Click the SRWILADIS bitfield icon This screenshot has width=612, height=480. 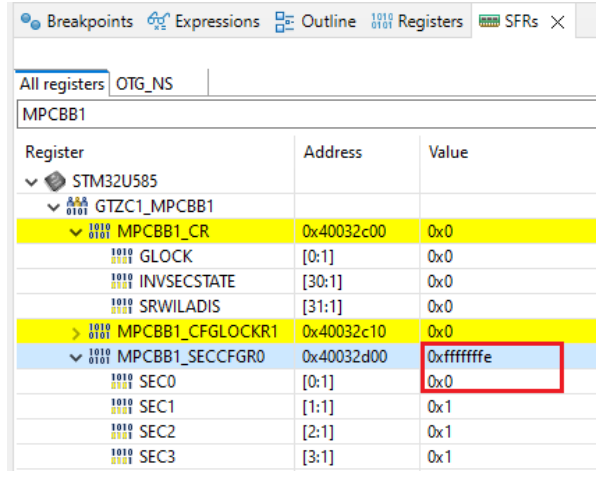click(122, 306)
